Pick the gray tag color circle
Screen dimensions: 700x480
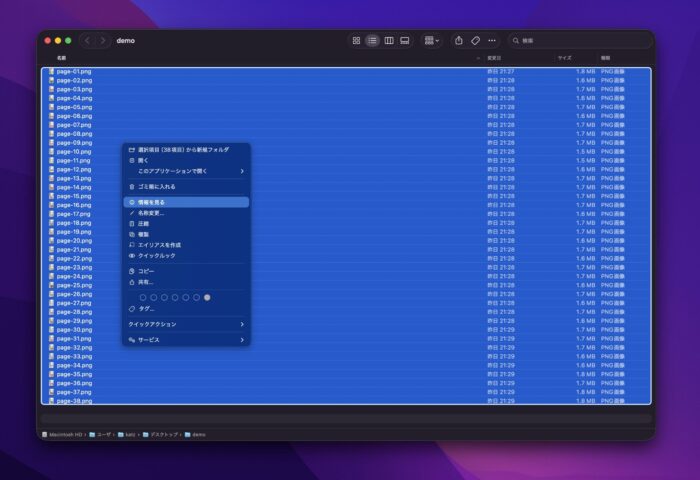207,297
